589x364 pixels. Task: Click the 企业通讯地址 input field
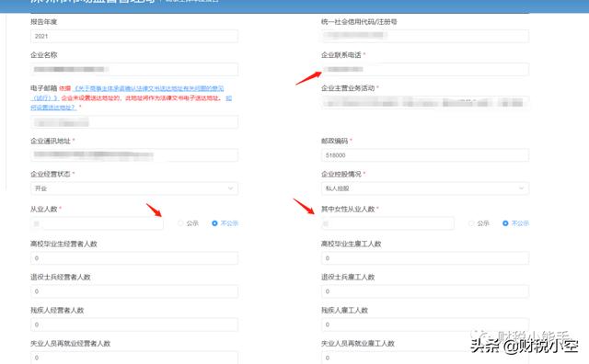[x=134, y=155]
